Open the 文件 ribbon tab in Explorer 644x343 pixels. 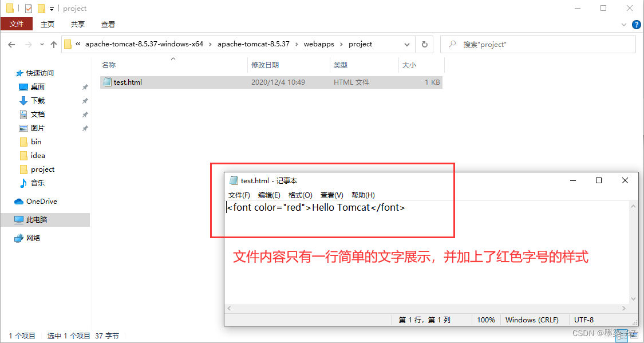(17, 24)
